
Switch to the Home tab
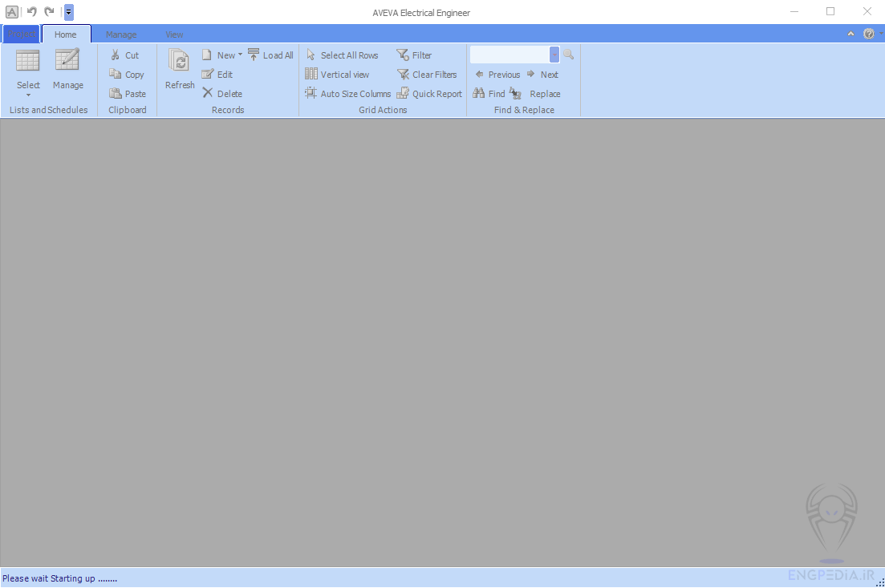pyautogui.click(x=66, y=34)
